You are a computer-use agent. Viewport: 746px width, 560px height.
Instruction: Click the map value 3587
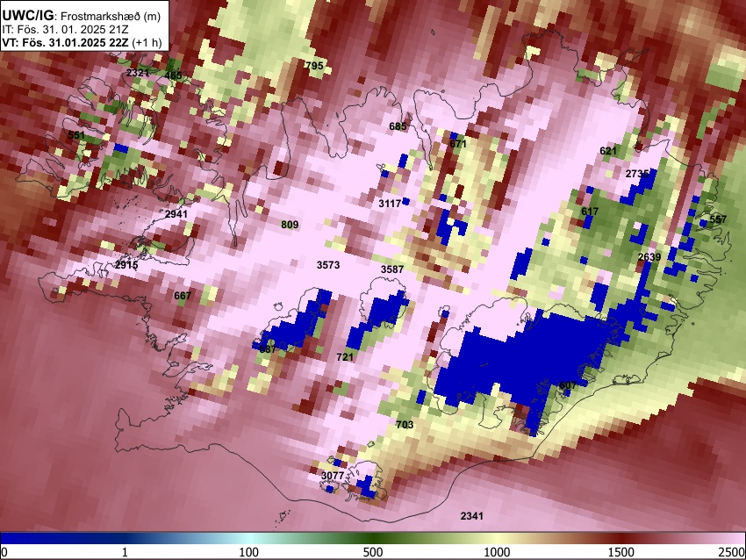tap(392, 269)
